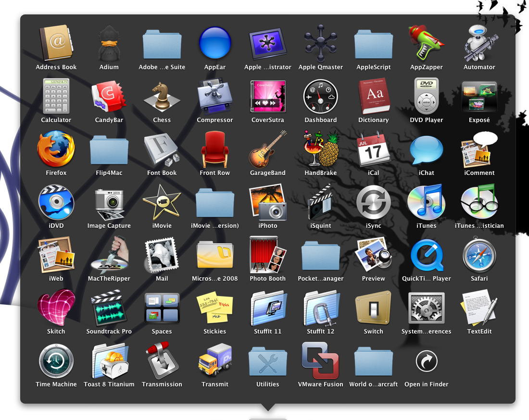The width and height of the screenshot is (529, 420).
Task: Launch DVD Player
Action: click(x=427, y=96)
